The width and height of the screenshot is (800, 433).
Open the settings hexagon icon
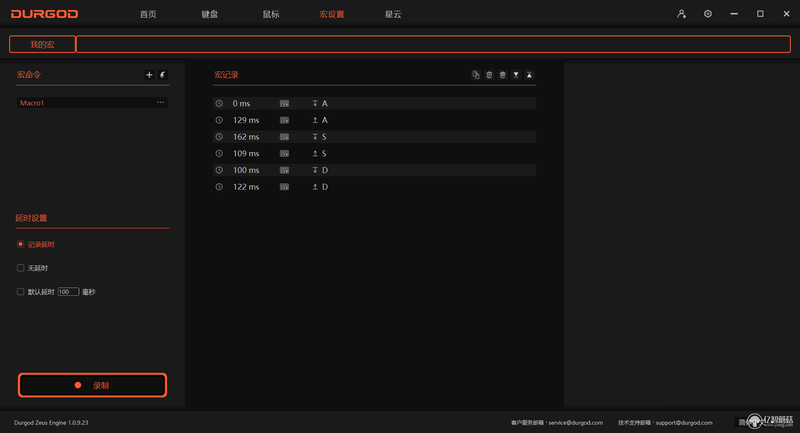[x=708, y=14]
